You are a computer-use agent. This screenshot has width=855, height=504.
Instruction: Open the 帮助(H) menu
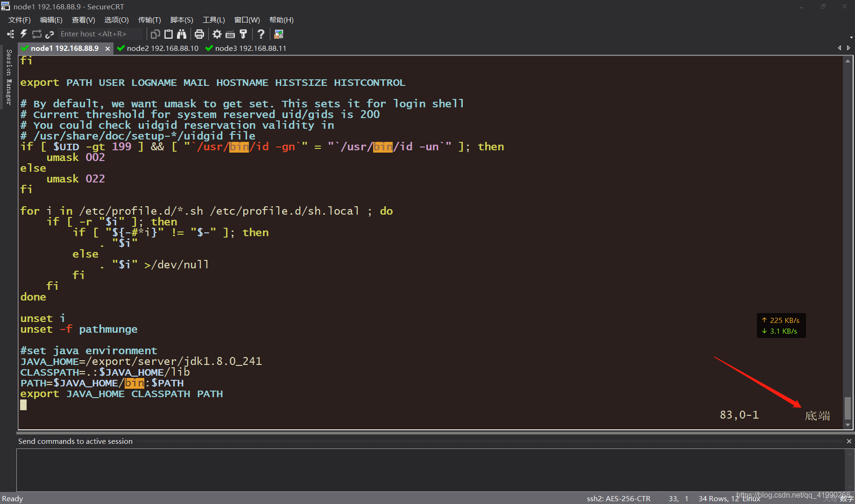[282, 20]
